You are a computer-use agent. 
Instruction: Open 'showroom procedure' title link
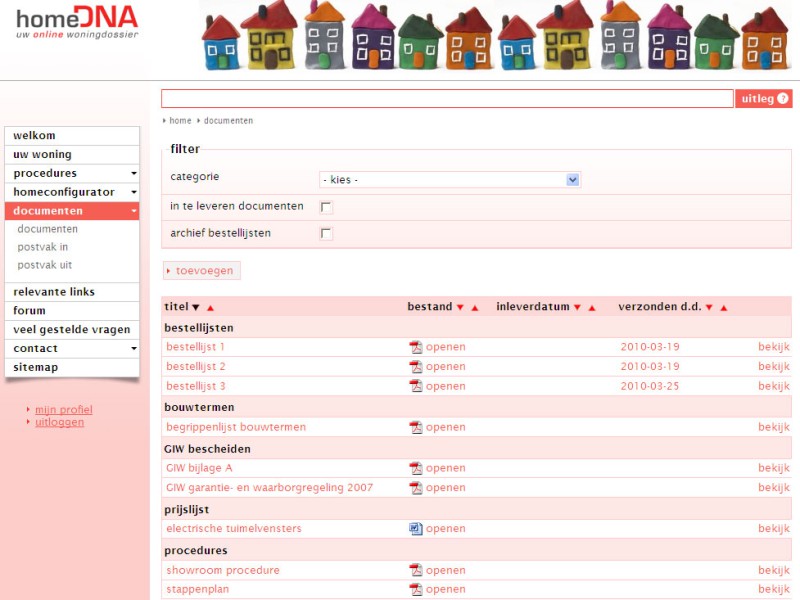(x=222, y=570)
